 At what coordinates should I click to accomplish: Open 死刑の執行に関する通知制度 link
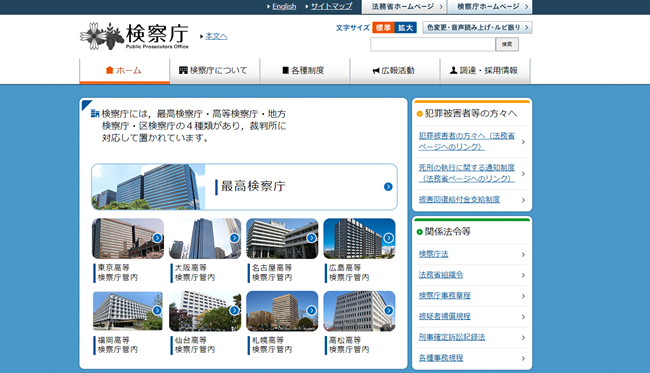point(467,173)
